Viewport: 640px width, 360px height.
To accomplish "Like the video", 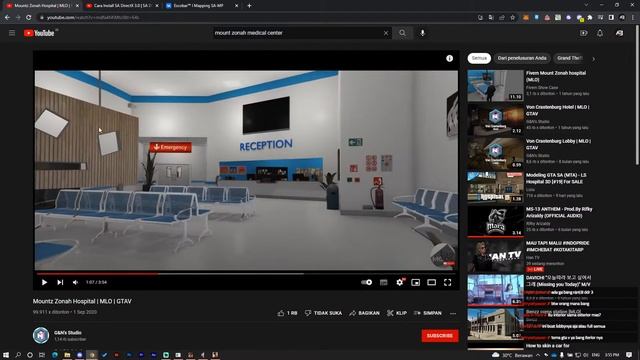I will tap(287, 313).
